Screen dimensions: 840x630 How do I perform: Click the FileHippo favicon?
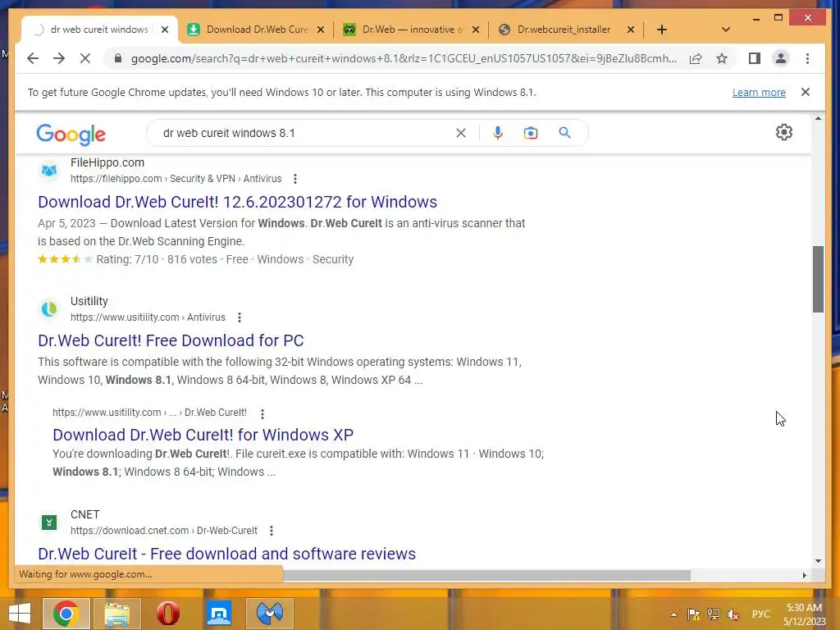tap(49, 171)
